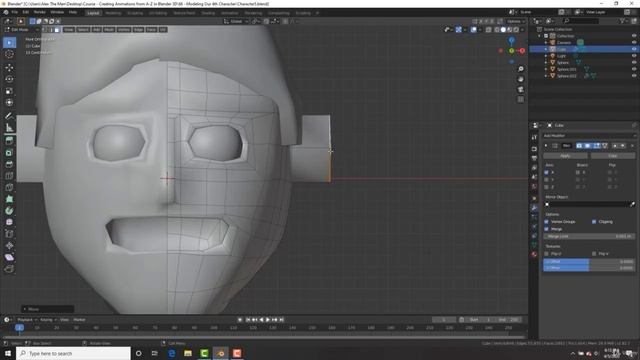Collapse the Collection tree in outliner
This screenshot has height=360, width=640.
pyautogui.click(x=540, y=36)
